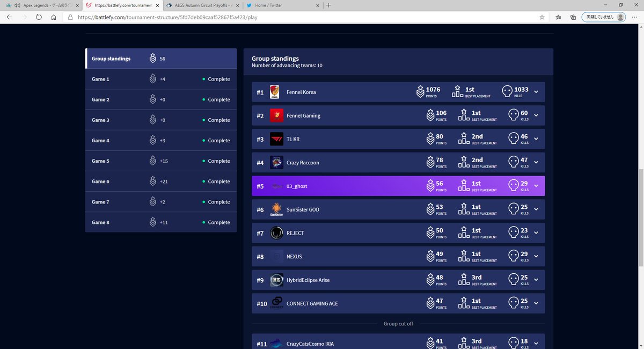The height and width of the screenshot is (349, 644).
Task: Close the ALGS Autumn Circuit Playoffs tab
Action: [x=238, y=5]
